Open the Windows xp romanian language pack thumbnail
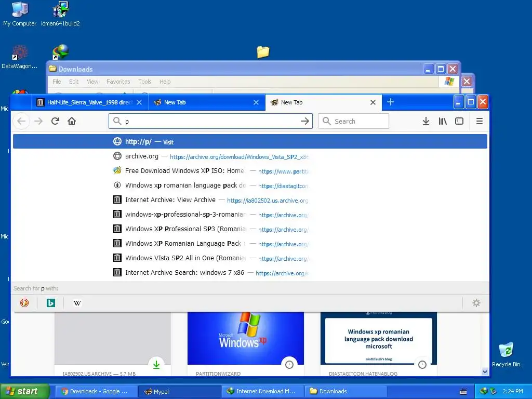The width and height of the screenshot is (532, 399). 379,338
